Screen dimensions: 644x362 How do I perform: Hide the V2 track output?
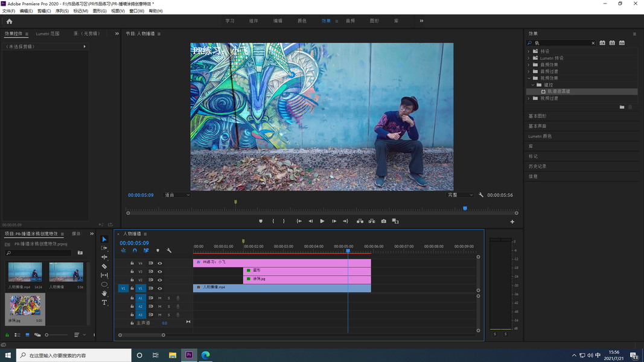coord(160,280)
